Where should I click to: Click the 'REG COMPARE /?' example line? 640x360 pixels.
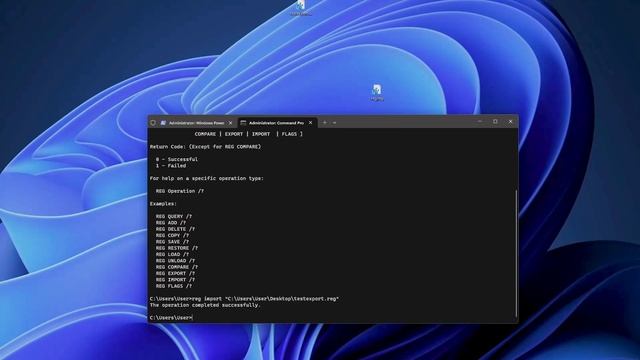pos(177,267)
